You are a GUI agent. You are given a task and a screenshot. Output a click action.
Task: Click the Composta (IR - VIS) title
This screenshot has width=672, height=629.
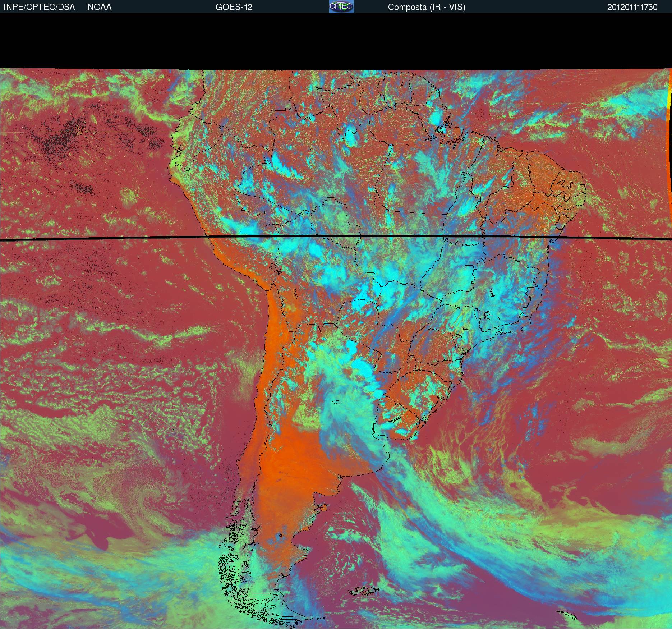[x=427, y=7]
